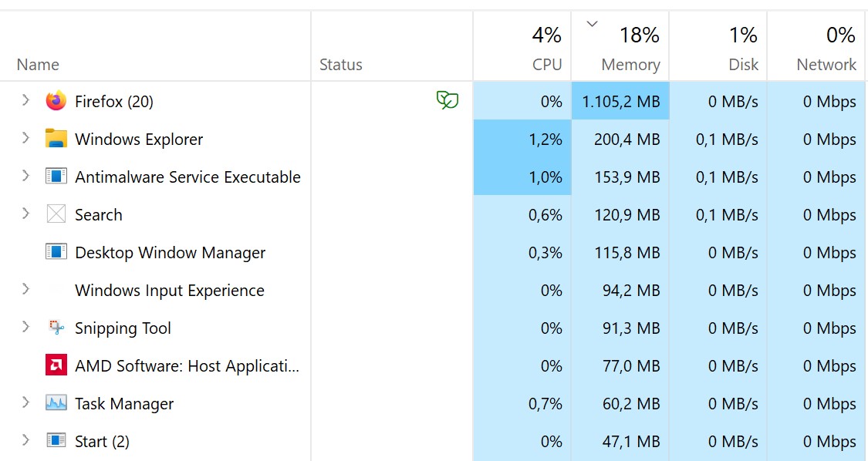Screen dimensions: 868x461
Task: Click Snipping Tool memory 91,3 MB
Action: pyautogui.click(x=631, y=328)
